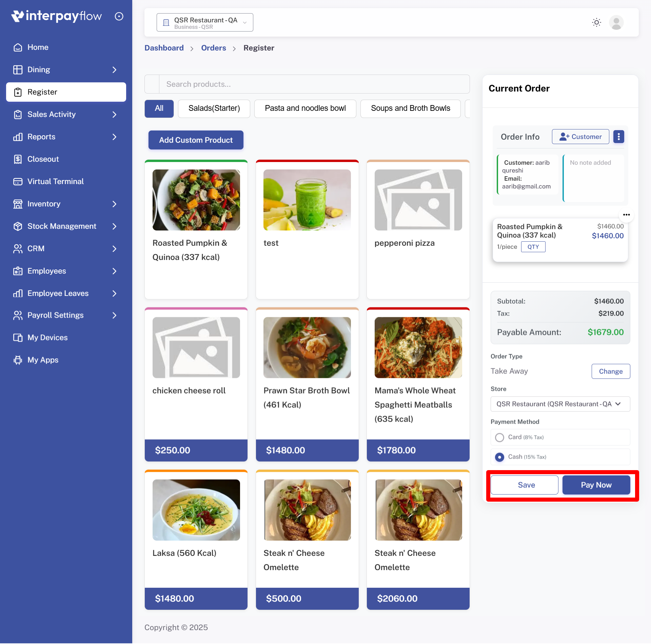The image size is (651, 644).
Task: Open user profile avatar menu
Action: point(616,22)
